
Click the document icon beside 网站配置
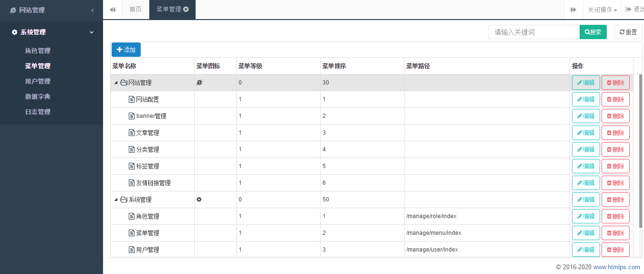click(x=132, y=99)
